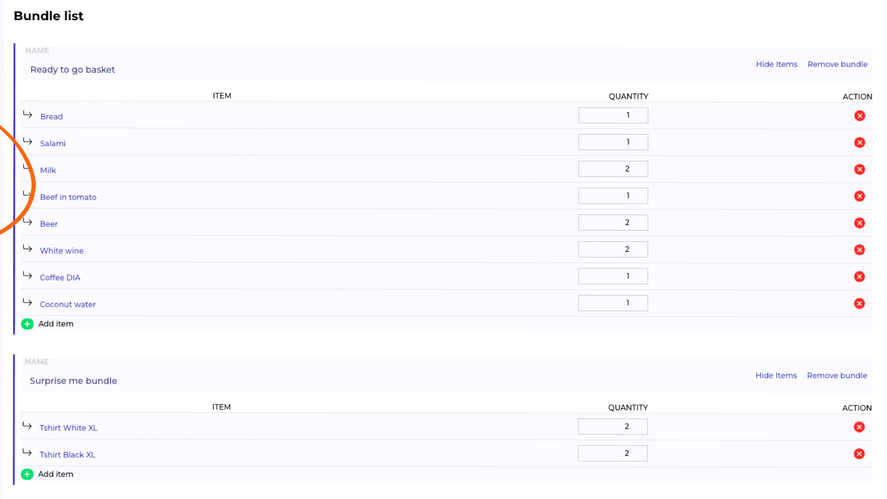Edit quantity field for Beer

(x=613, y=222)
